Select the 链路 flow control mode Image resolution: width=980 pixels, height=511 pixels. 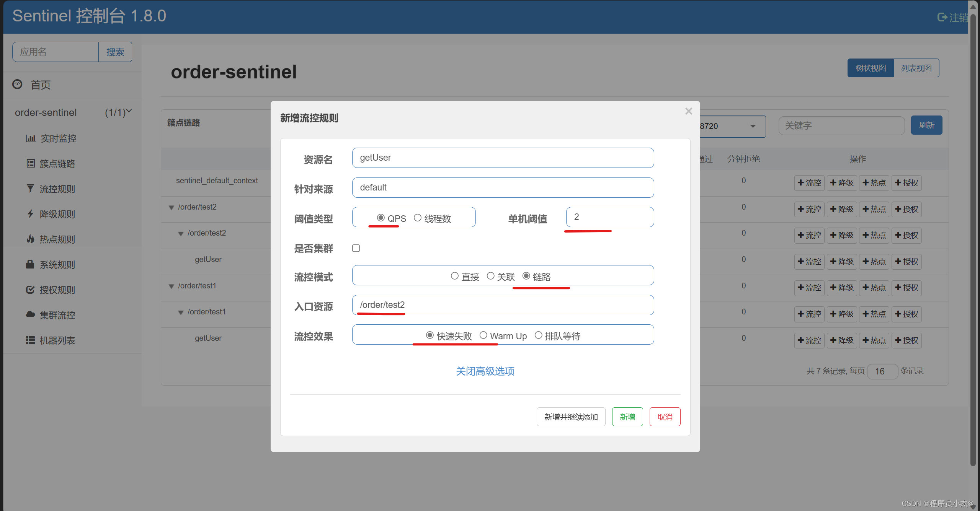(526, 276)
